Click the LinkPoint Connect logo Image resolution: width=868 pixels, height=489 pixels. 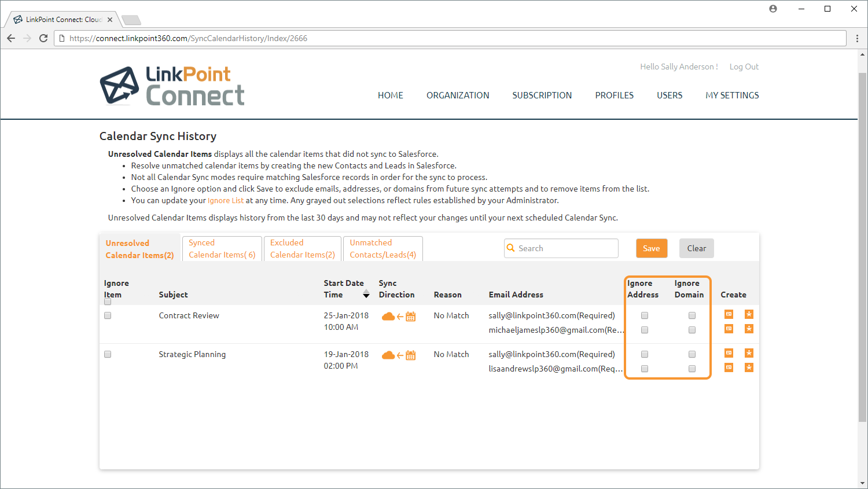172,86
